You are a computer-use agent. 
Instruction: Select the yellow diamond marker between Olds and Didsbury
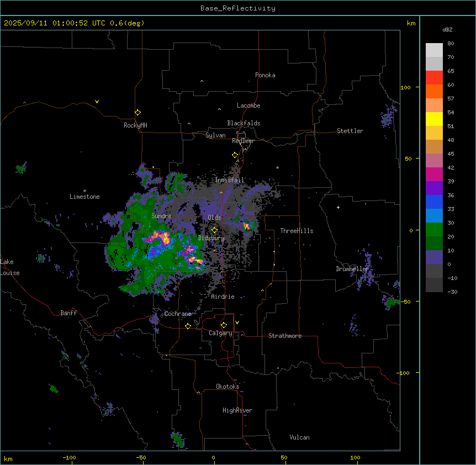point(214,230)
